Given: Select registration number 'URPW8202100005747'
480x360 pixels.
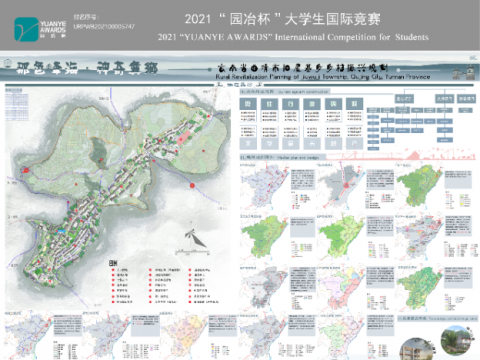Looking at the screenshot, I should pos(104,27).
